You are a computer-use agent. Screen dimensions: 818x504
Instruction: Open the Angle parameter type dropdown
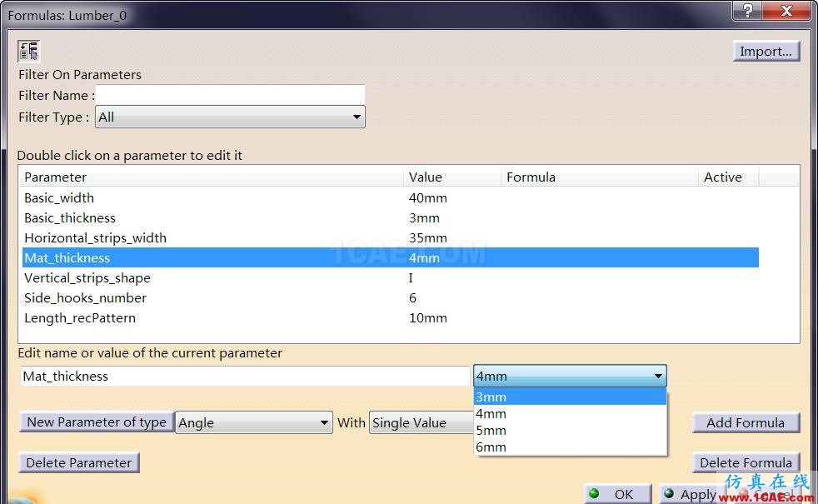point(254,422)
